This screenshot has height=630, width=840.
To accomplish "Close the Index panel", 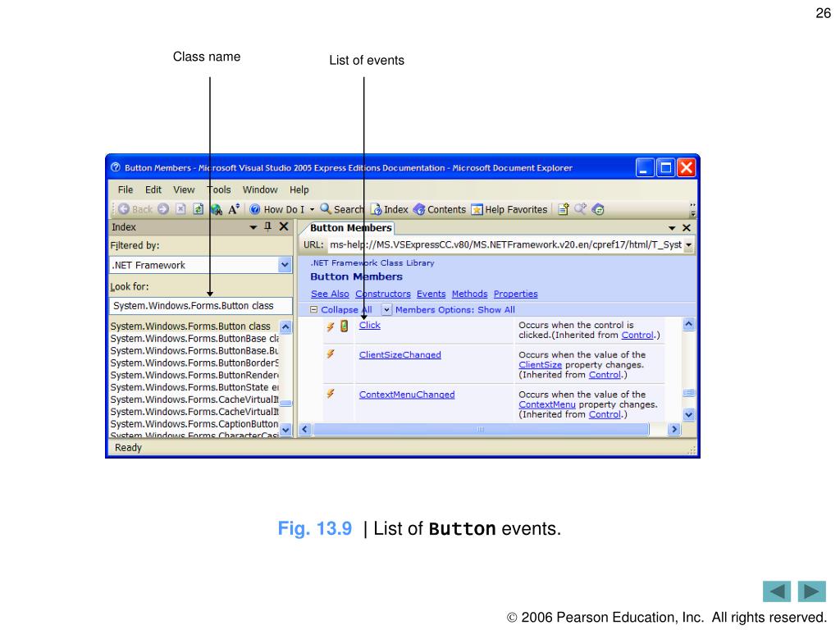I will click(x=284, y=226).
